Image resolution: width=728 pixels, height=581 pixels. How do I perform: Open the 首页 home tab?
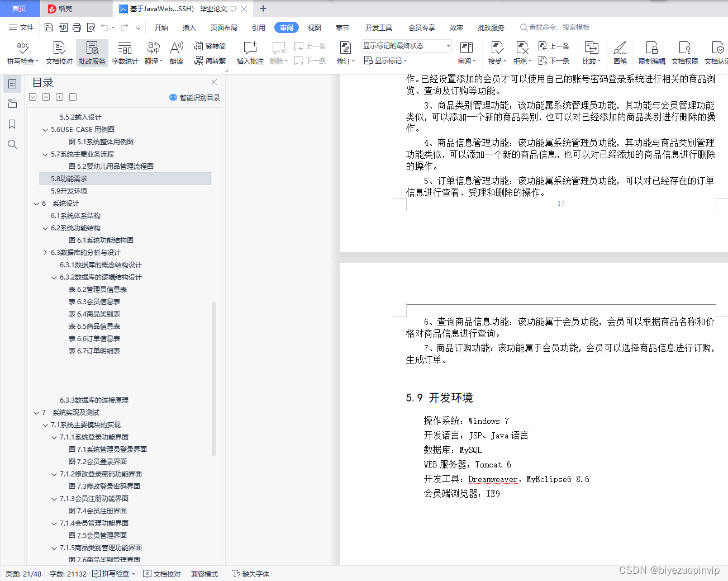coord(20,8)
